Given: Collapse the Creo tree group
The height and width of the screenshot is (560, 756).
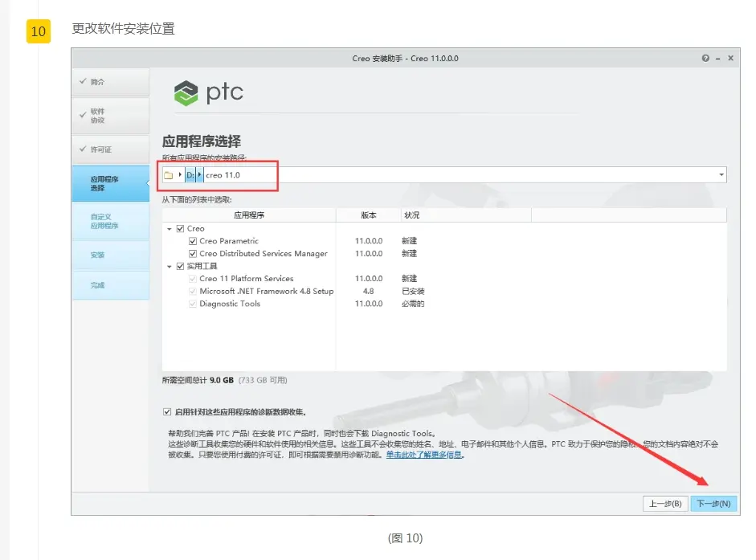Looking at the screenshot, I should pyautogui.click(x=170, y=229).
